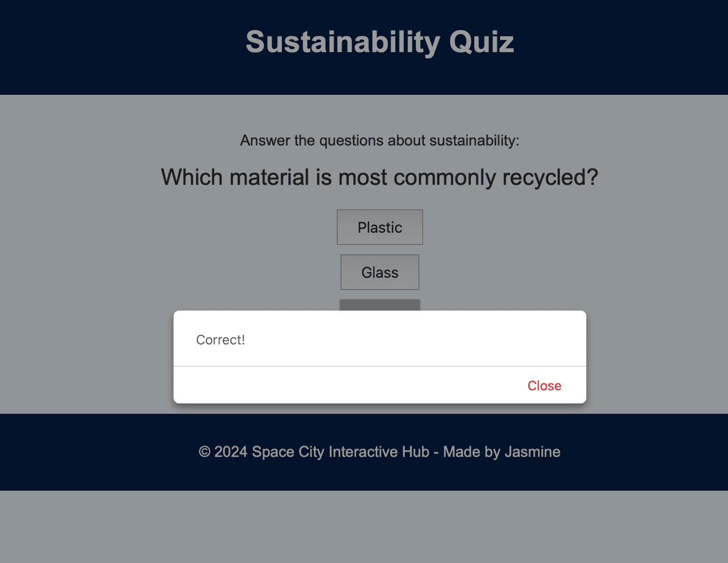Click the word "sustainability:" in the instruction

click(x=474, y=140)
